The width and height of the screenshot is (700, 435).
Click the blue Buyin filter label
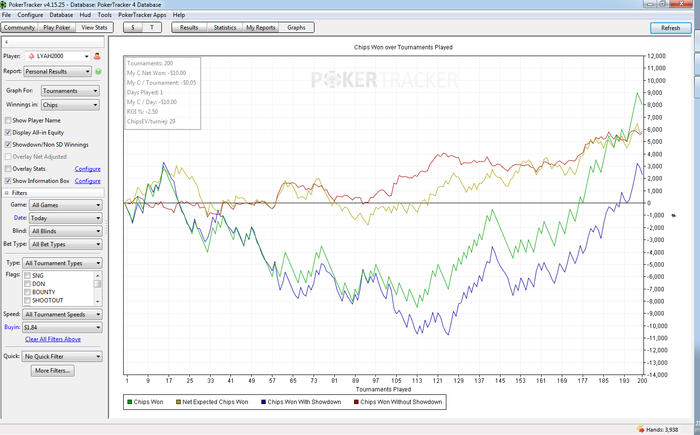[12, 327]
